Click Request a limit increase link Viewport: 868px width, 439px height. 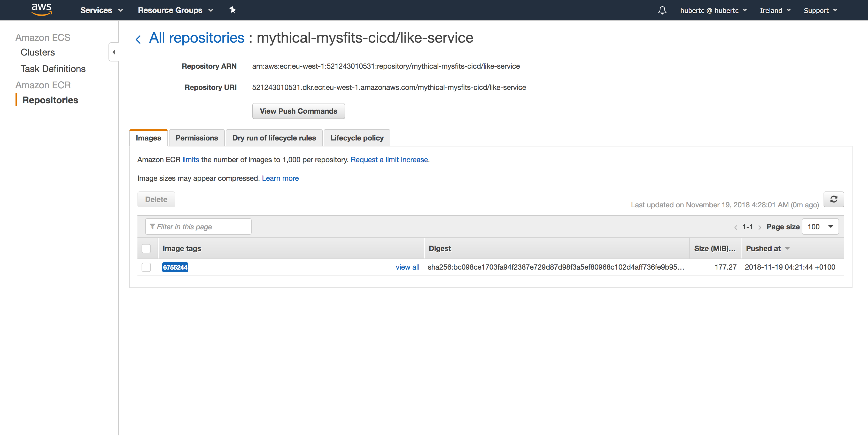point(389,160)
